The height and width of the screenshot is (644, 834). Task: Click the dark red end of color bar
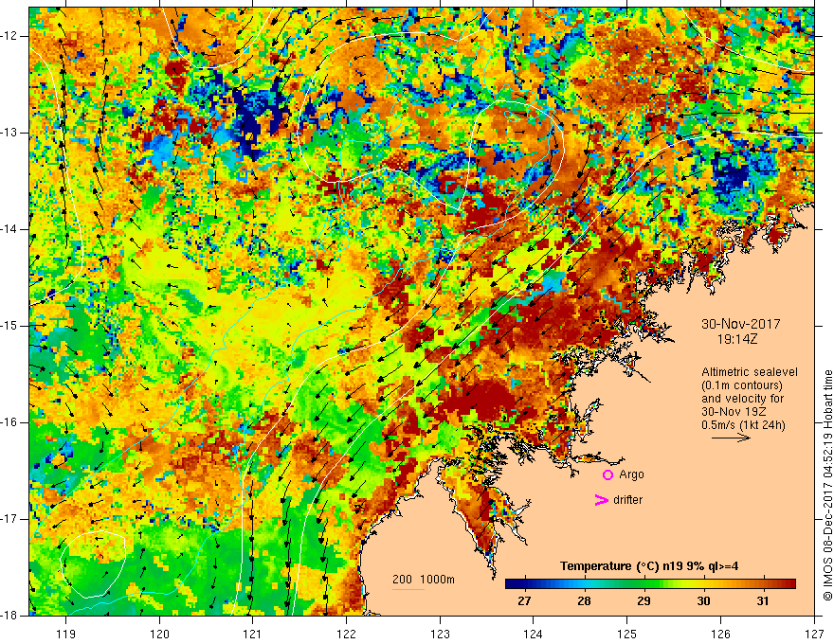point(789,584)
